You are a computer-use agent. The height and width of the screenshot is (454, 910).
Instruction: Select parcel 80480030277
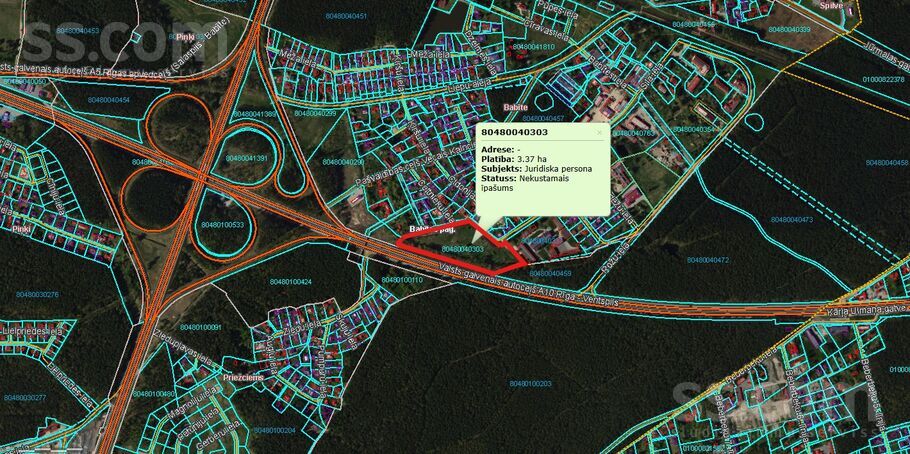tap(25, 397)
